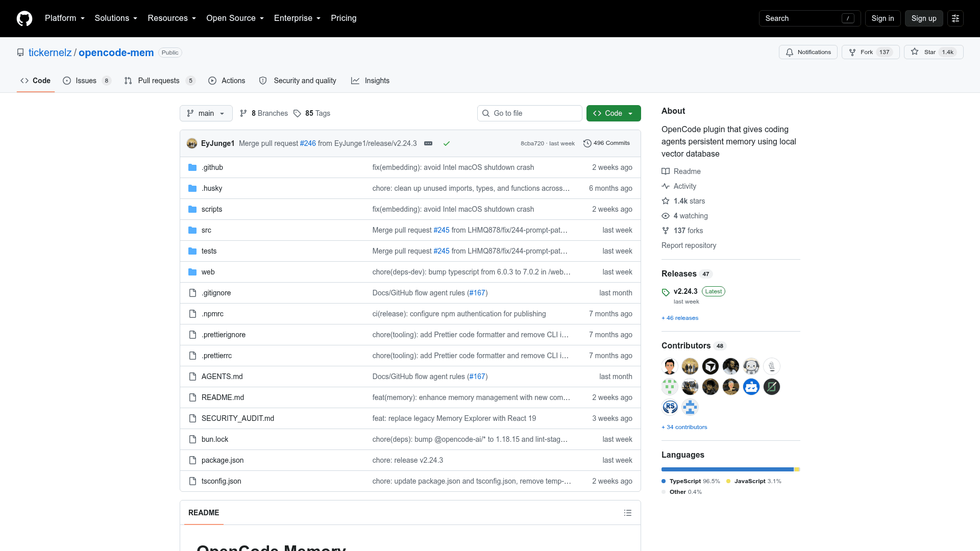Click the v2.24.3 release tag icon
The image size is (980, 551).
pos(666,292)
